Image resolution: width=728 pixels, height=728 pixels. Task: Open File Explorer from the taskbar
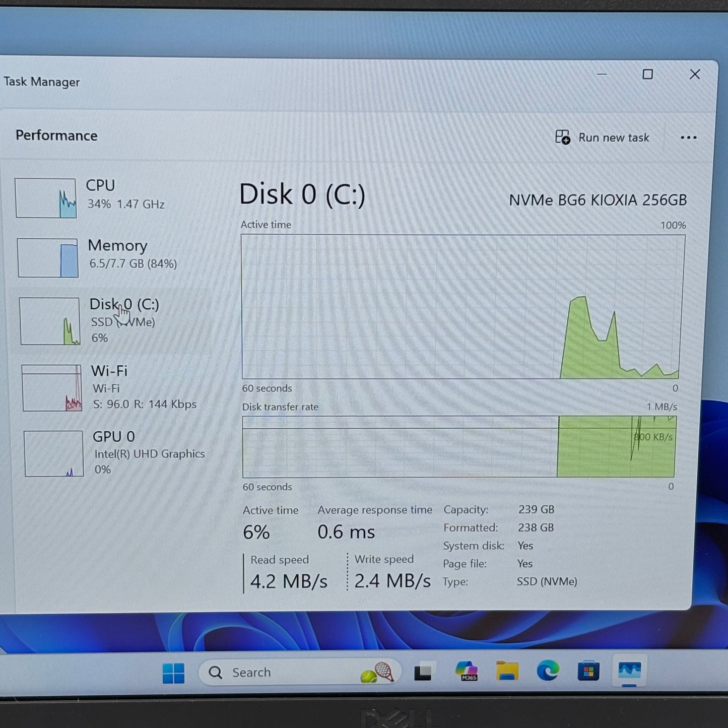(x=506, y=672)
